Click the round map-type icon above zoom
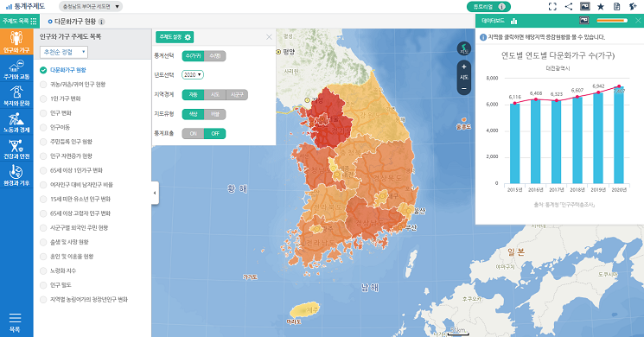 [x=464, y=49]
